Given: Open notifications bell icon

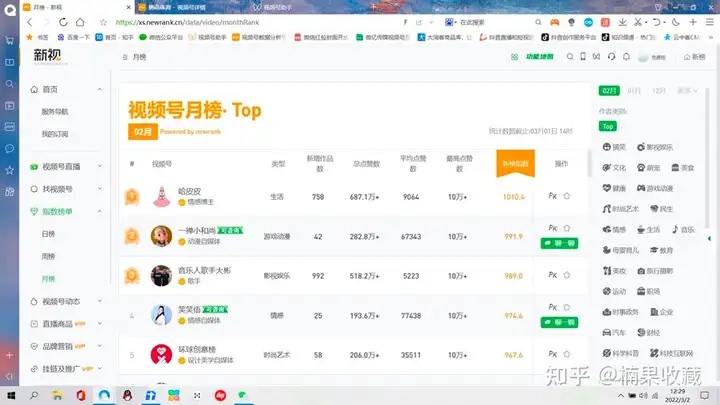Looking at the screenshot, I should [626, 56].
